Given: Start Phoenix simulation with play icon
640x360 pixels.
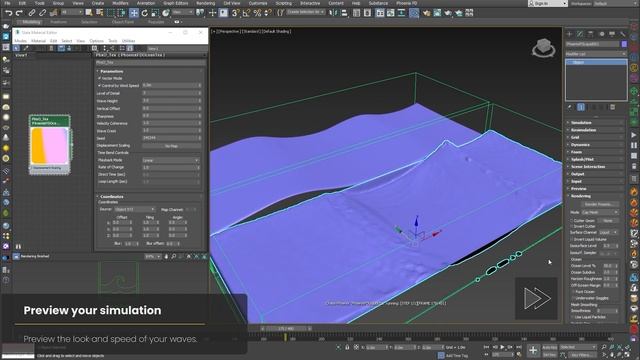Looking at the screenshot, I should [634, 135].
